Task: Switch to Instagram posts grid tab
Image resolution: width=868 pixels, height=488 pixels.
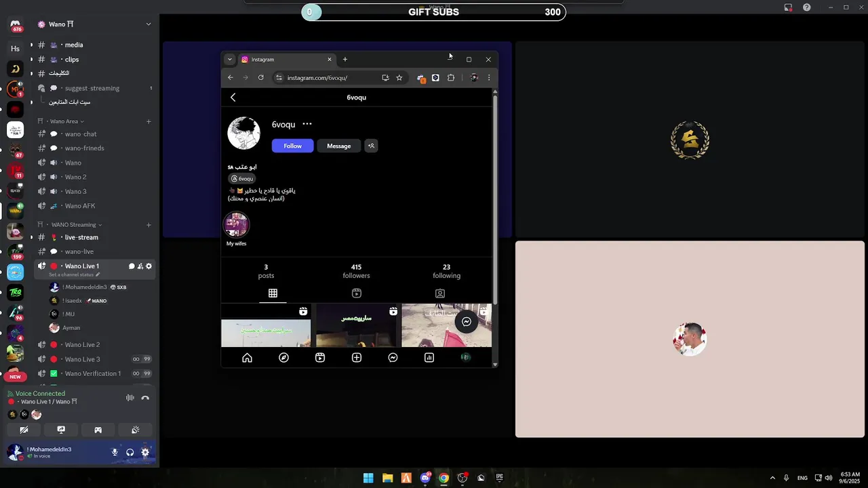Action: tap(273, 293)
